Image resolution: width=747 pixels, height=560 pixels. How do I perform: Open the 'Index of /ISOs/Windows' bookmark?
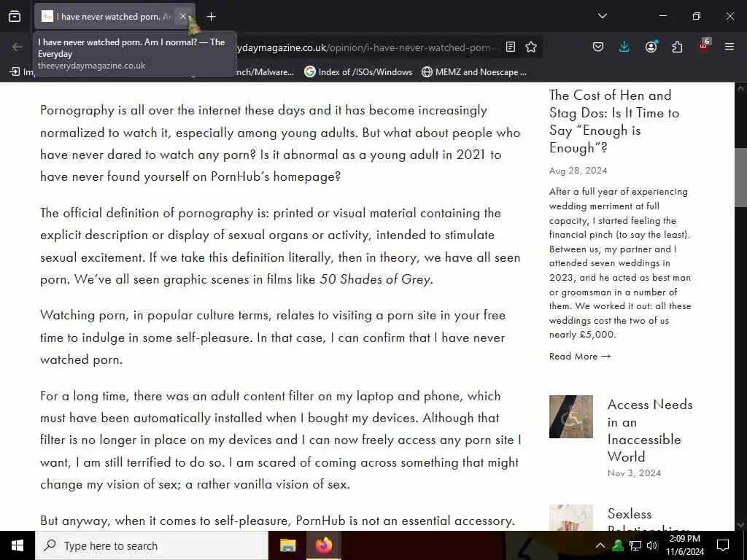tap(358, 72)
